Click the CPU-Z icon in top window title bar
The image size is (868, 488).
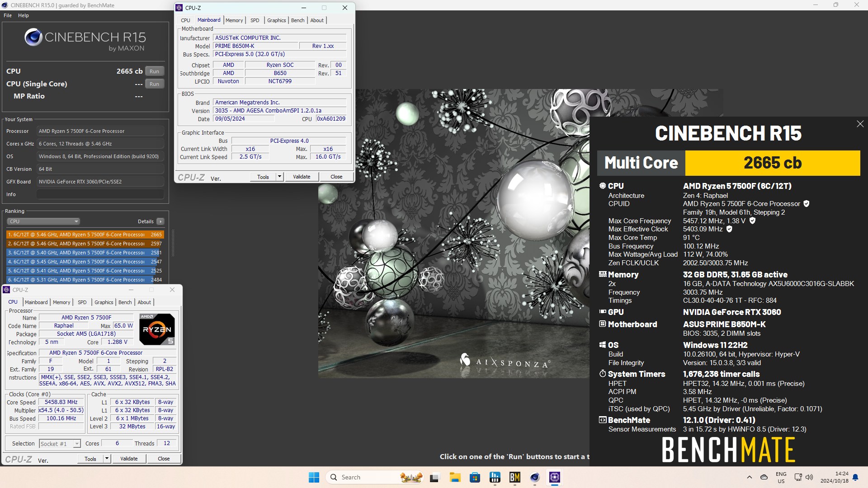point(179,8)
